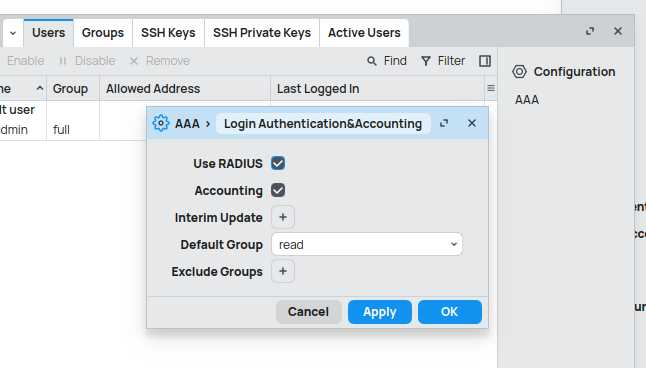The image size is (646, 368).
Task: Open the Default Group dropdown
Action: [x=367, y=244]
